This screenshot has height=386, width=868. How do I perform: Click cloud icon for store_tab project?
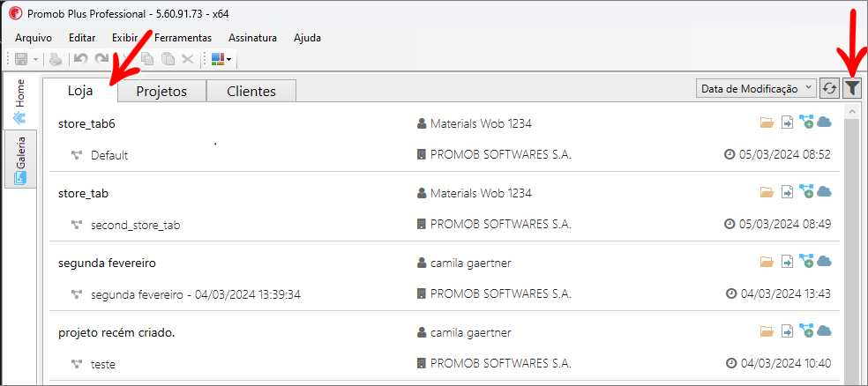click(x=824, y=191)
